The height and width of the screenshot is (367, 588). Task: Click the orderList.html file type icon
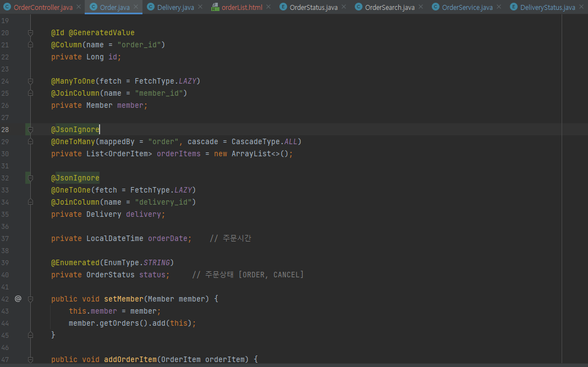pyautogui.click(x=216, y=7)
